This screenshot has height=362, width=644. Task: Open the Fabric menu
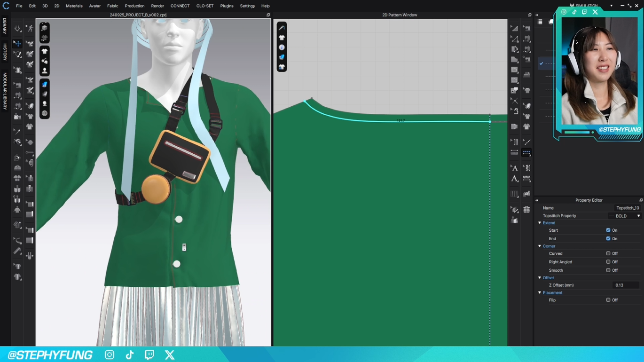113,6
